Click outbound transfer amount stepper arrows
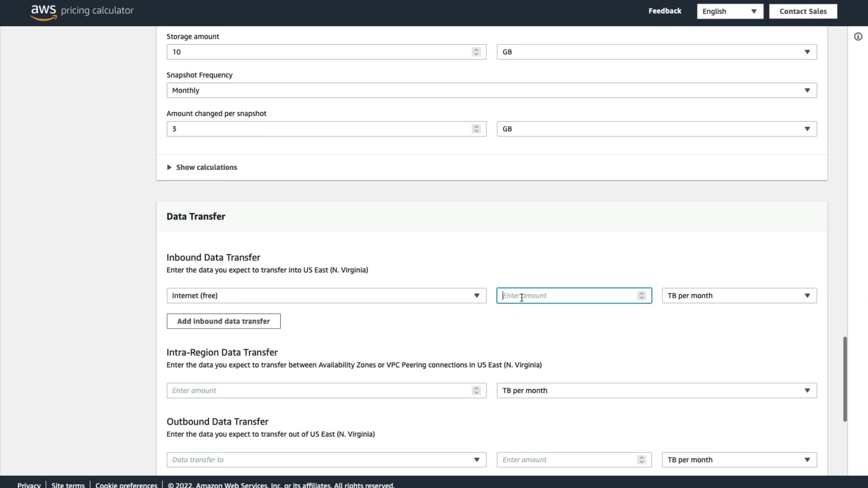 641,460
